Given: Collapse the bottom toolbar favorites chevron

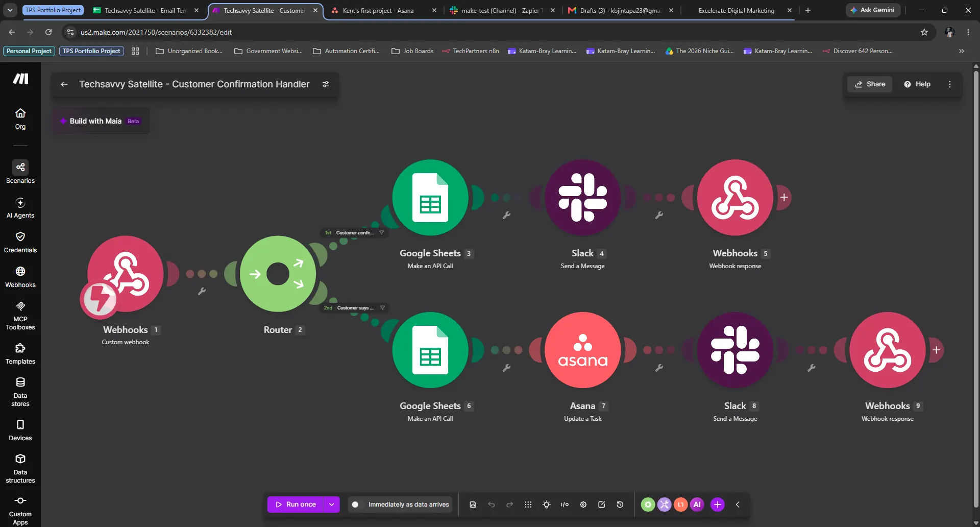Looking at the screenshot, I should click(738, 505).
